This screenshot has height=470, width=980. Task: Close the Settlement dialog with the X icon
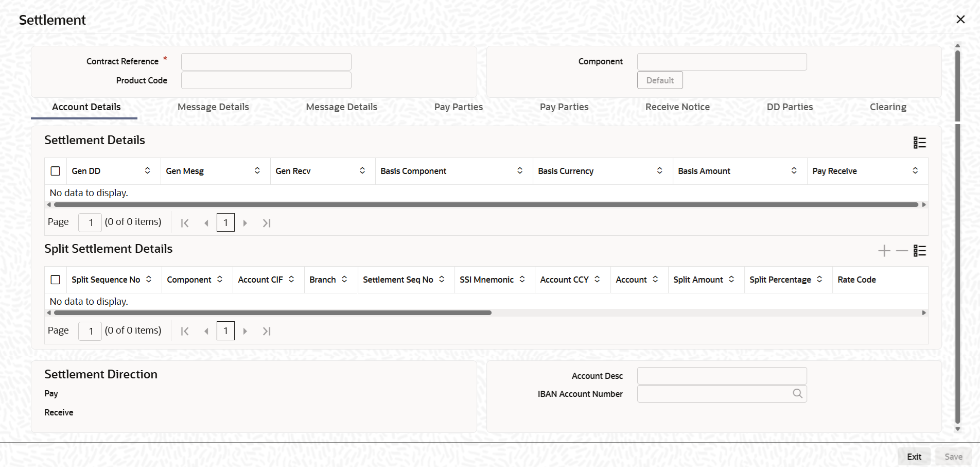tap(960, 20)
